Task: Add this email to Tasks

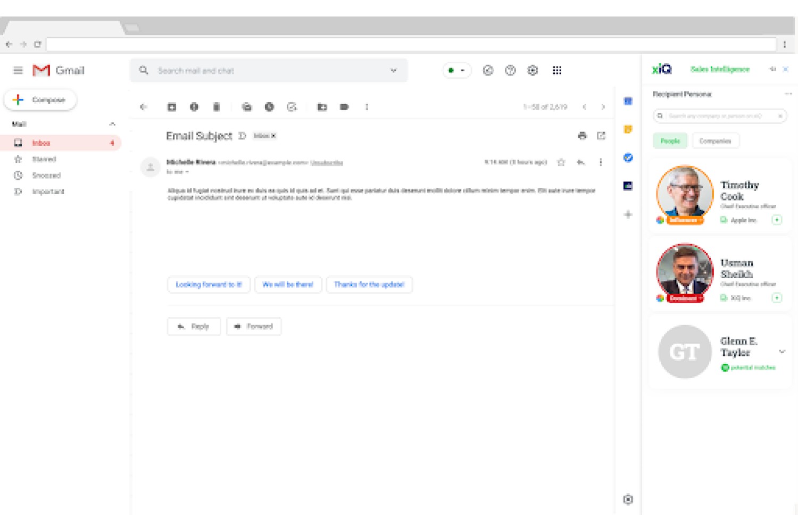Action: (x=292, y=107)
